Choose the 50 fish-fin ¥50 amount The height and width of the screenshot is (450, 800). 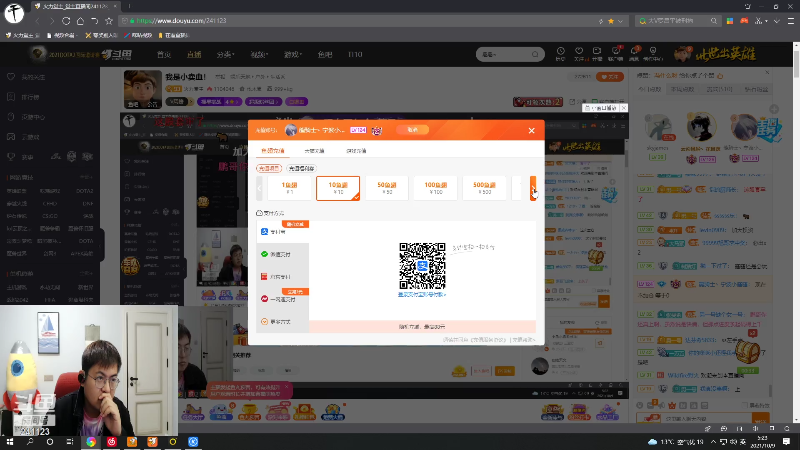click(386, 188)
